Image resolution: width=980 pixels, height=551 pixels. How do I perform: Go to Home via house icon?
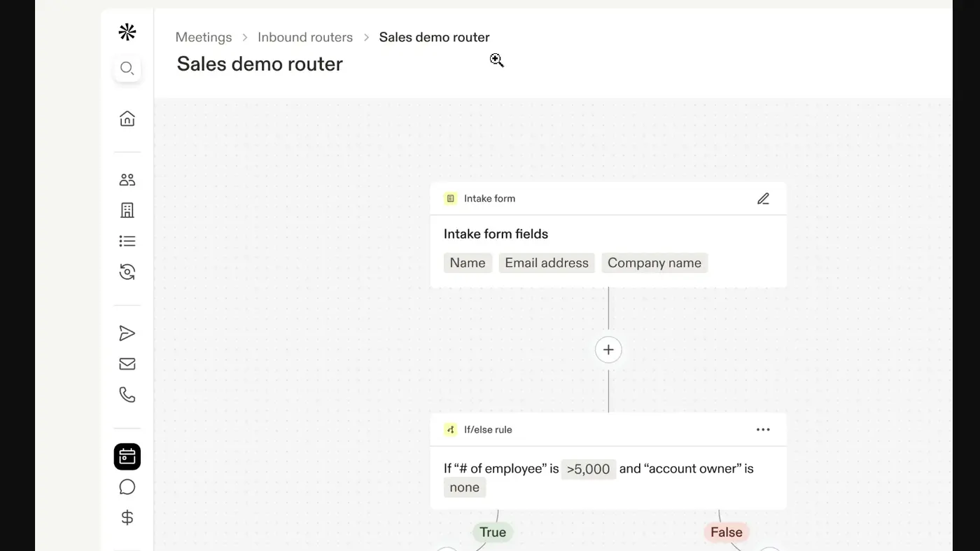point(127,118)
